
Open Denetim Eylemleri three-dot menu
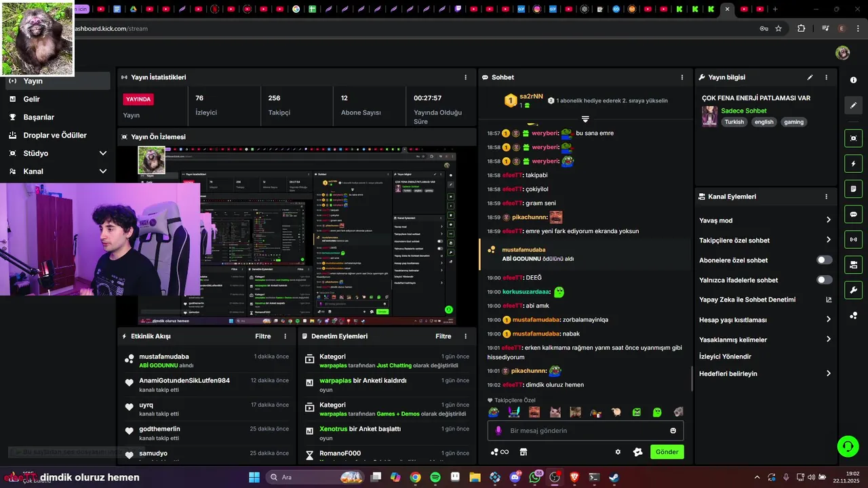[465, 336]
